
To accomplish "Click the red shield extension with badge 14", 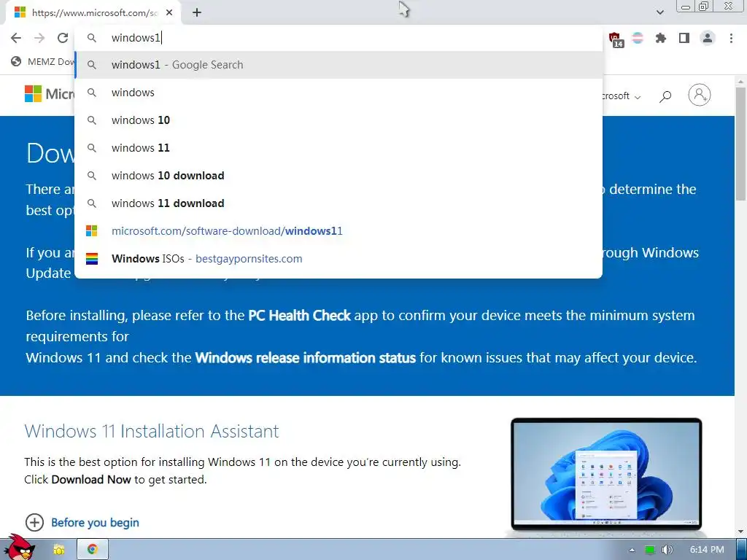I will [x=616, y=39].
